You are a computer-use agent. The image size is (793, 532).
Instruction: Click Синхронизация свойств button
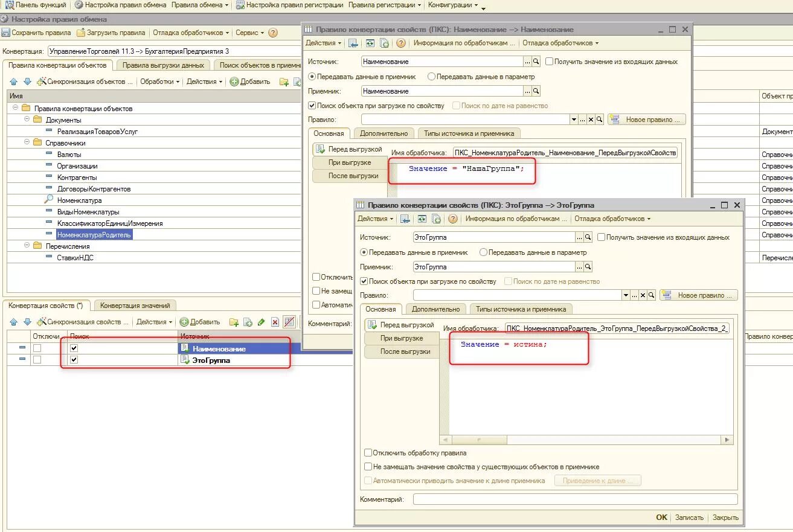(x=82, y=322)
